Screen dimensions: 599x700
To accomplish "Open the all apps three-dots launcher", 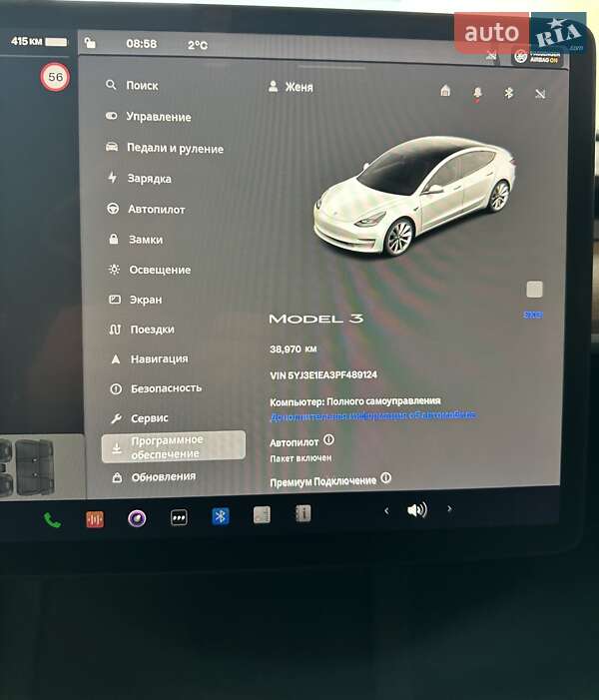I will coord(179,517).
